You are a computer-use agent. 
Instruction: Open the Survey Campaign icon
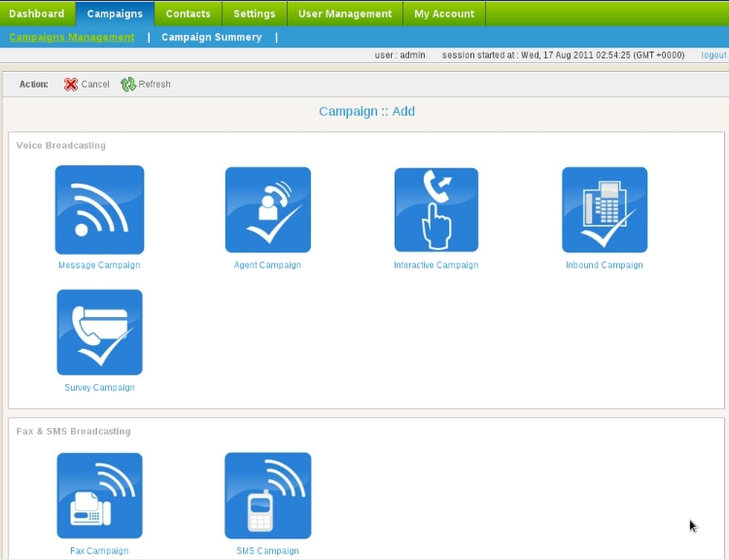click(x=99, y=332)
